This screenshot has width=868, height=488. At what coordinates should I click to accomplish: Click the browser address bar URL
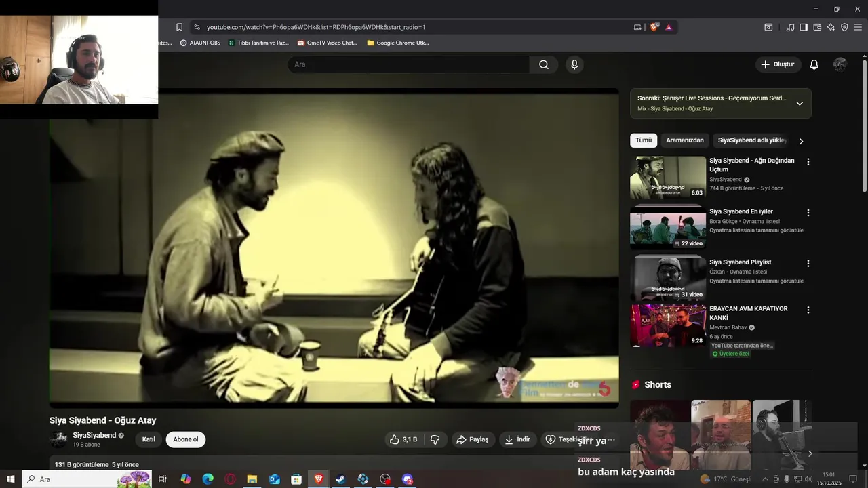[316, 27]
